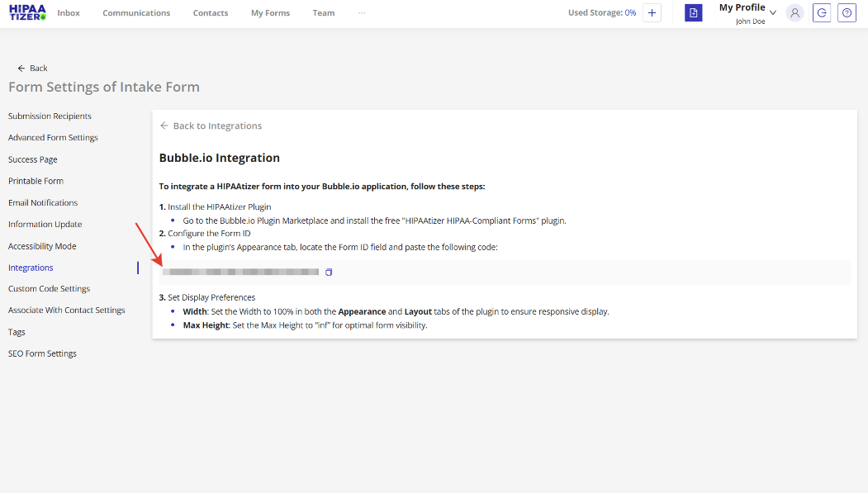
Task: Click the plus icon beside Used Storage
Action: tap(652, 12)
